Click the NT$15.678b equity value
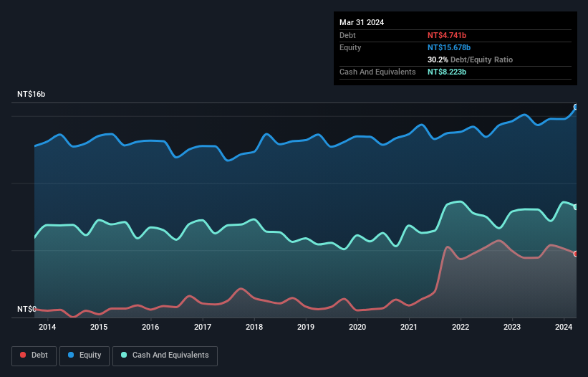The width and height of the screenshot is (588, 377). pyautogui.click(x=449, y=47)
